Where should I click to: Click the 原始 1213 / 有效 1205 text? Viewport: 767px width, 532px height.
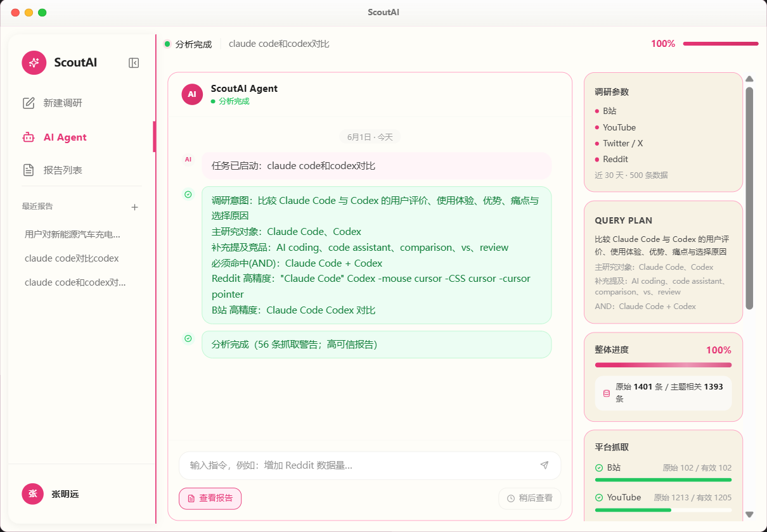[693, 498]
